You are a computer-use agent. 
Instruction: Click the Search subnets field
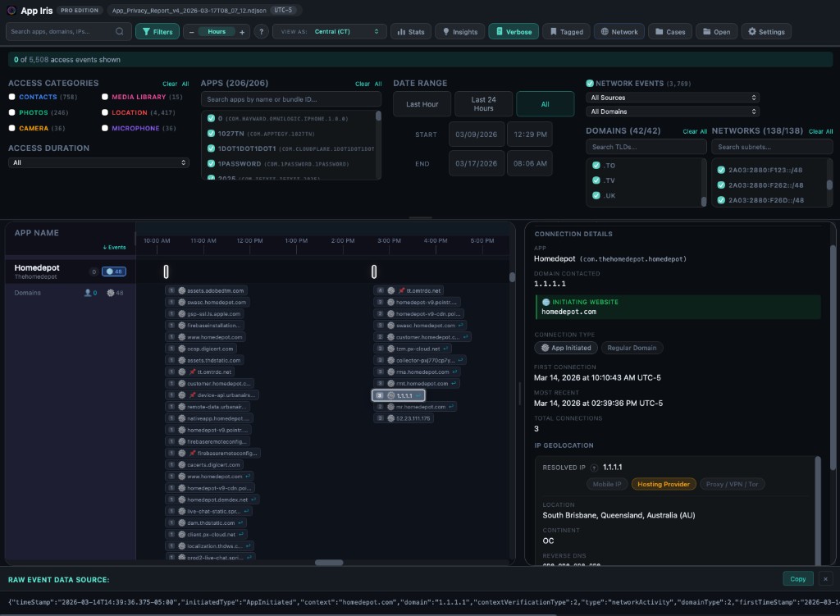tap(772, 147)
